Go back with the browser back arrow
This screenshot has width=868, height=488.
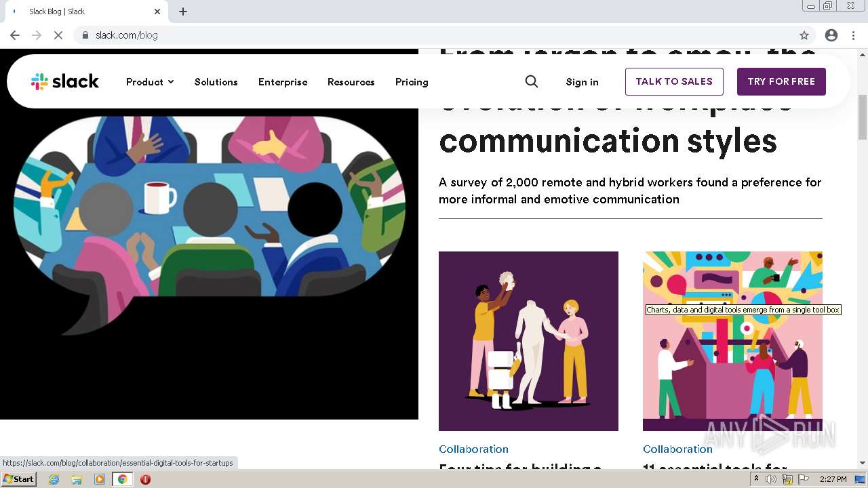(15, 35)
